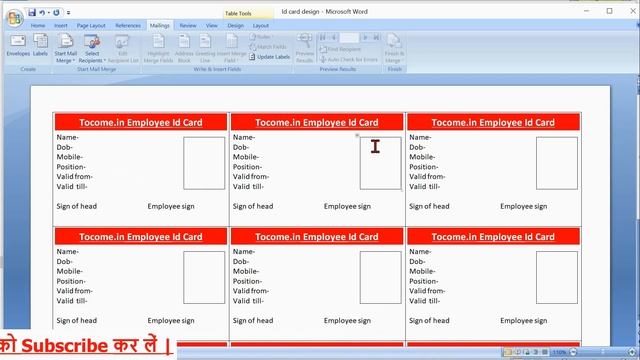
Task: Switch to the Insert tab
Action: [x=61, y=26]
